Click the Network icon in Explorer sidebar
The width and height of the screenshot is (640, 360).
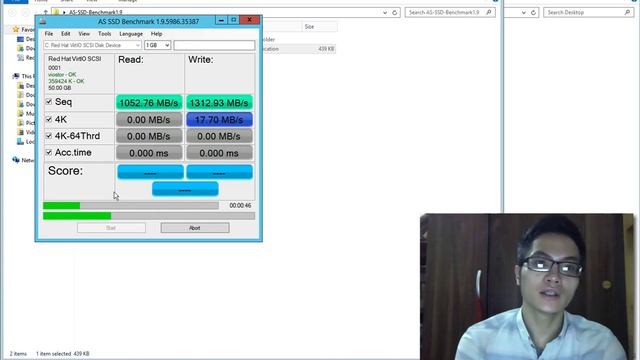[x=16, y=160]
